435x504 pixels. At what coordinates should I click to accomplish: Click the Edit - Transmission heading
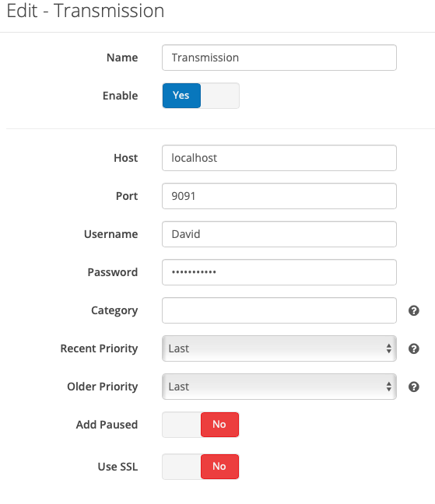[86, 11]
